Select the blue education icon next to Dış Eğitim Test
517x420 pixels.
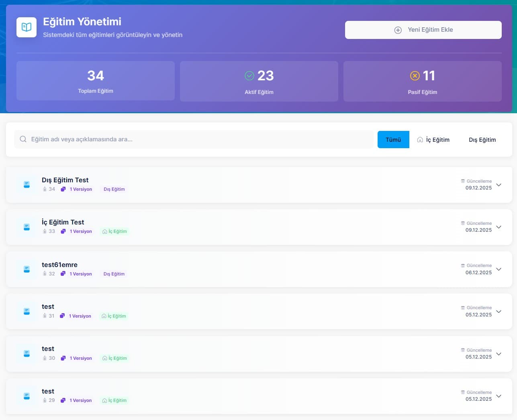[26, 184]
